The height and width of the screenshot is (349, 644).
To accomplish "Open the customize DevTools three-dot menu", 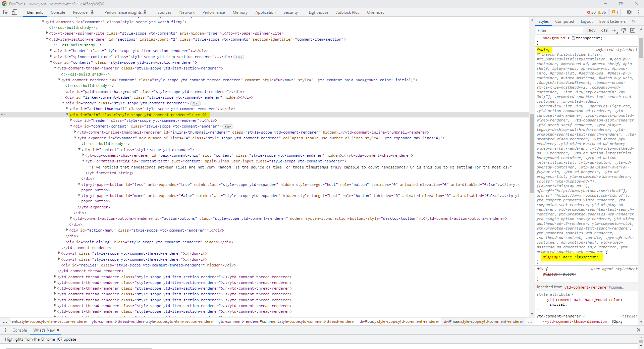I will point(639,12).
